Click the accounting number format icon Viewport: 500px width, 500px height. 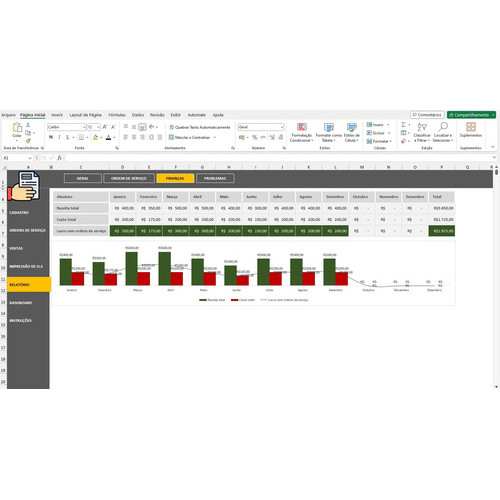click(242, 137)
